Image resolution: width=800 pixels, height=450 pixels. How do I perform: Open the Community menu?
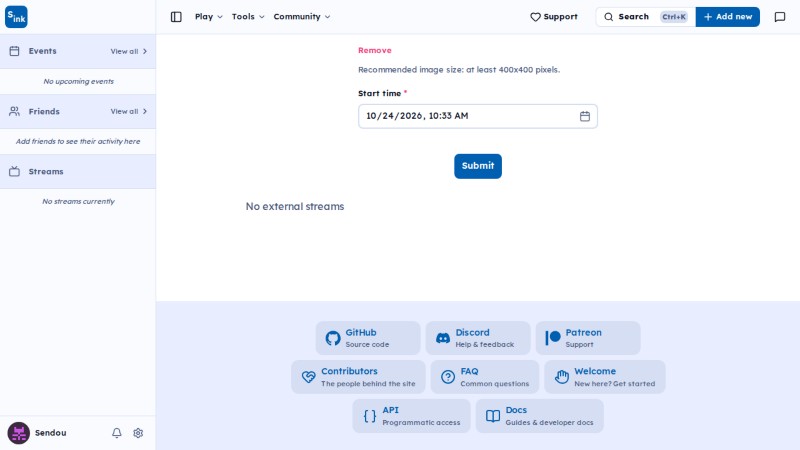pyautogui.click(x=302, y=17)
